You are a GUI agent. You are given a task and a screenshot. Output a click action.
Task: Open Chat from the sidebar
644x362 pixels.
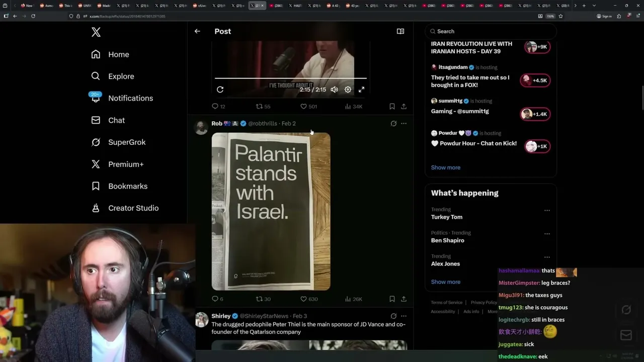click(108, 120)
